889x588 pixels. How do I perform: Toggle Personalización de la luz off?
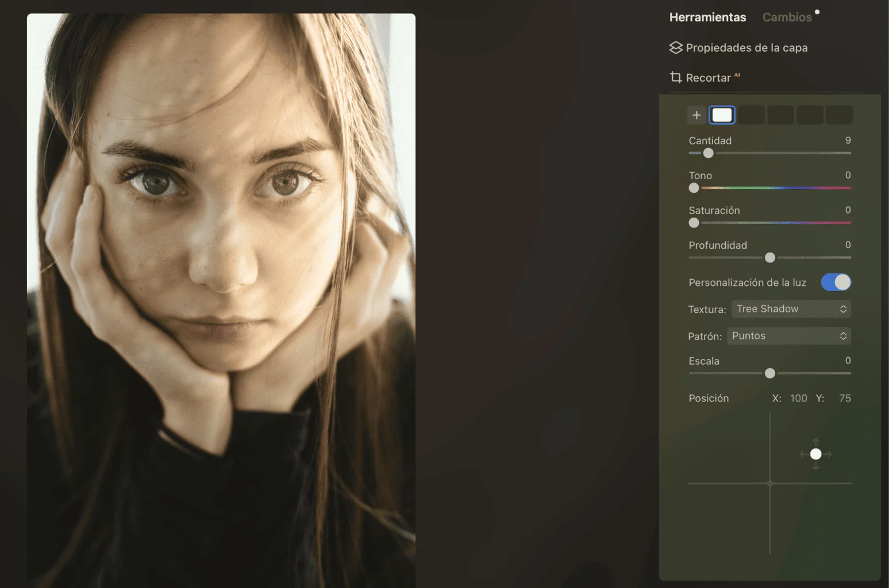click(836, 282)
